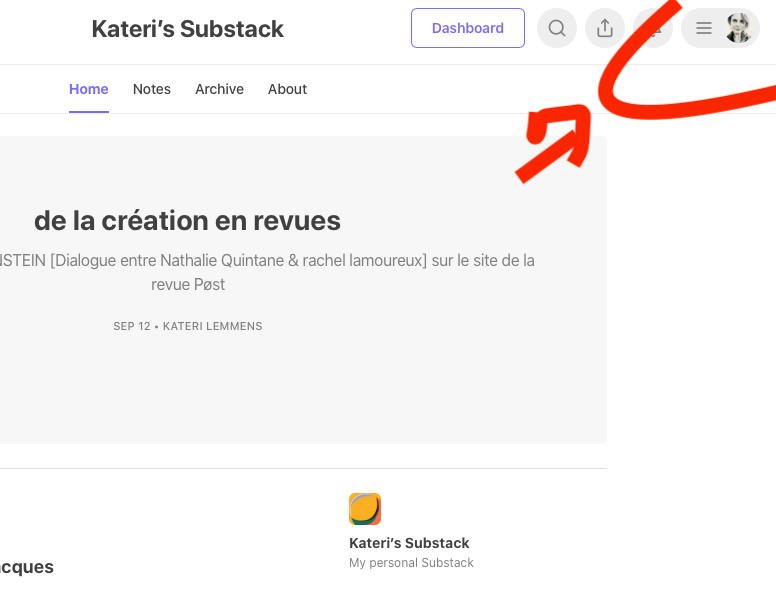Click 'My personal Substack' description

point(411,563)
